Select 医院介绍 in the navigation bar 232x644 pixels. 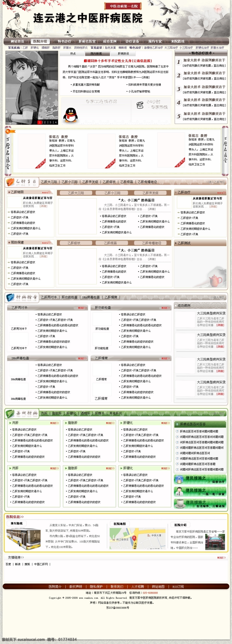pos(40,42)
